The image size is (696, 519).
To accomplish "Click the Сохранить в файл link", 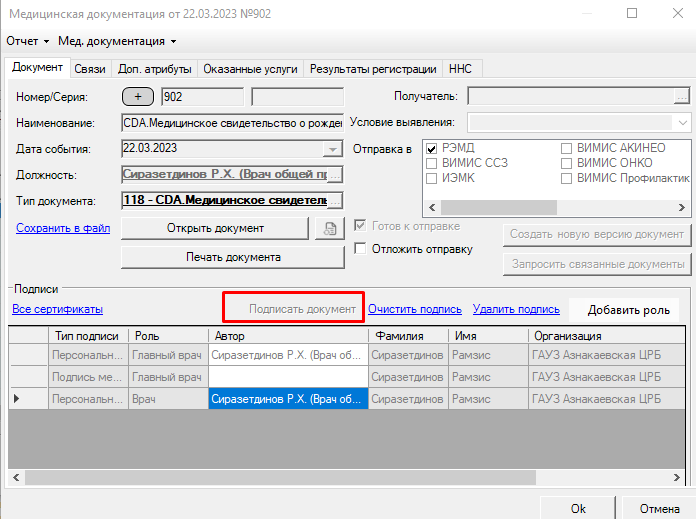I will click(62, 228).
